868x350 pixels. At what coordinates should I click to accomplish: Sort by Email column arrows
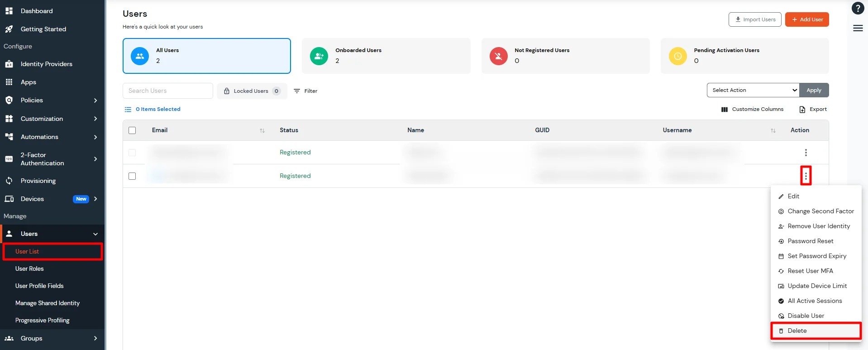(262, 130)
